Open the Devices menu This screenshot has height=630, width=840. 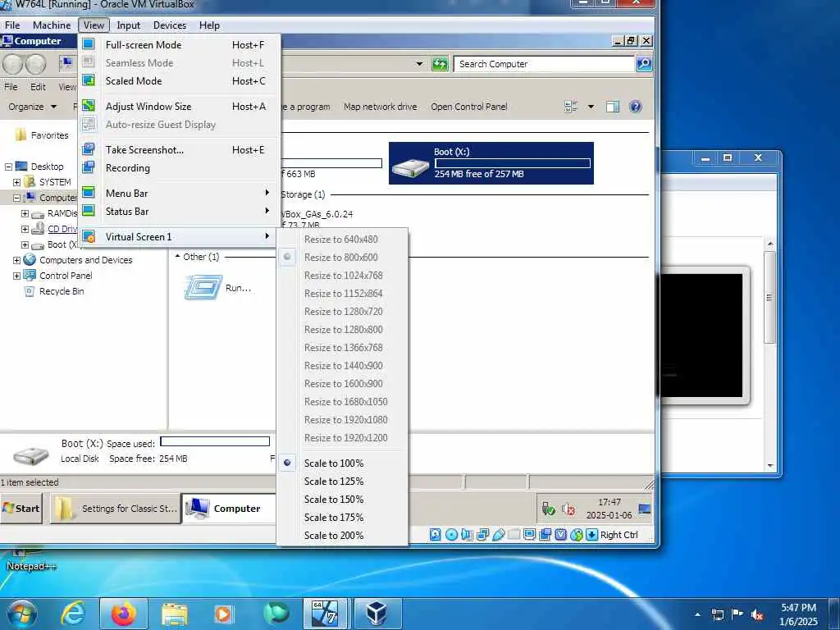(x=170, y=25)
